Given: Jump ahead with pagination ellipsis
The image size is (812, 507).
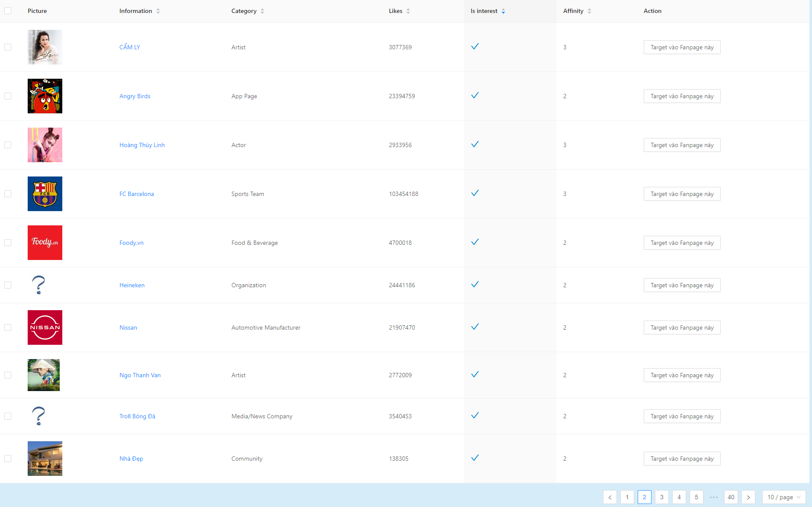Looking at the screenshot, I should point(714,497).
